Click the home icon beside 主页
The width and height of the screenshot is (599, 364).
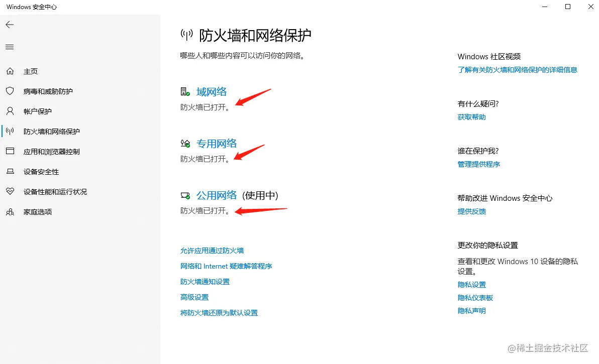point(10,71)
